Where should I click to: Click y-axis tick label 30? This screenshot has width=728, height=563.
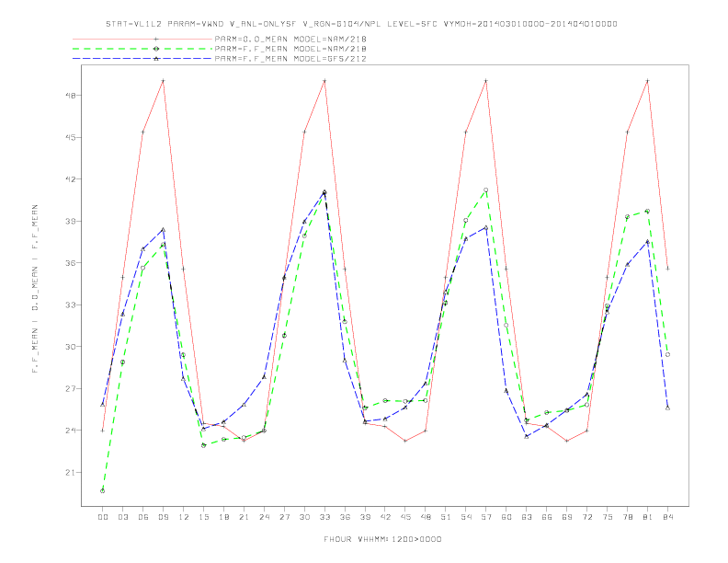pyautogui.click(x=71, y=347)
